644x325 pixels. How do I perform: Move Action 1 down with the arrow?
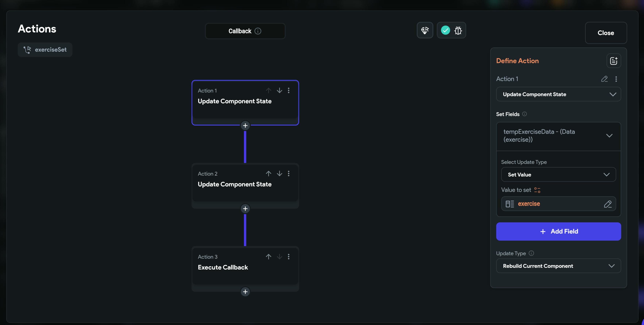tap(279, 90)
